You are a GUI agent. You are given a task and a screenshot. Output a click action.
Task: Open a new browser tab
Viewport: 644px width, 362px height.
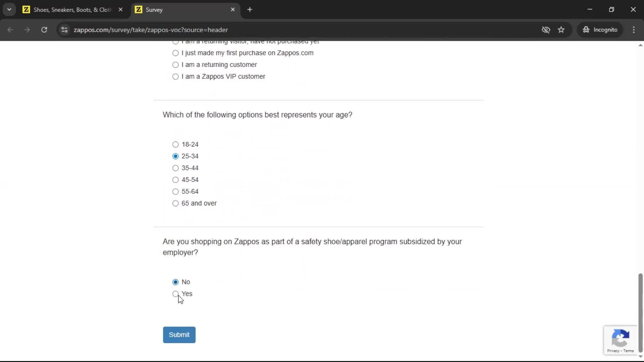pyautogui.click(x=250, y=10)
